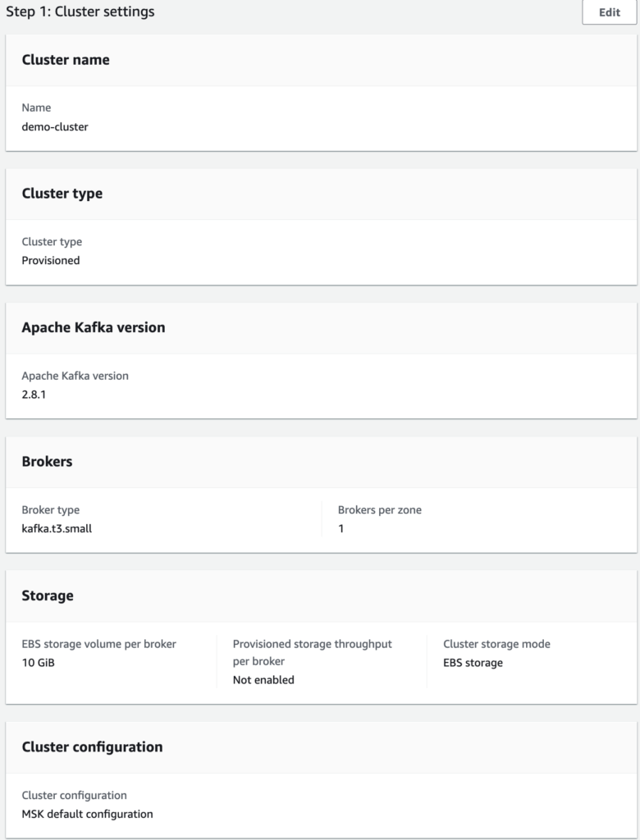Select the Provisioned cluster type value
640x840 pixels.
click(x=51, y=260)
